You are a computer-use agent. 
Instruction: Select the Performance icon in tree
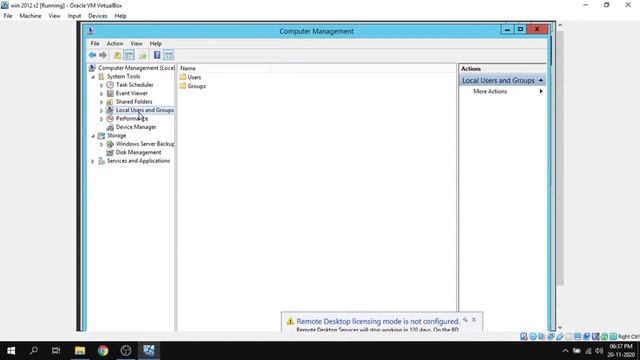110,119
